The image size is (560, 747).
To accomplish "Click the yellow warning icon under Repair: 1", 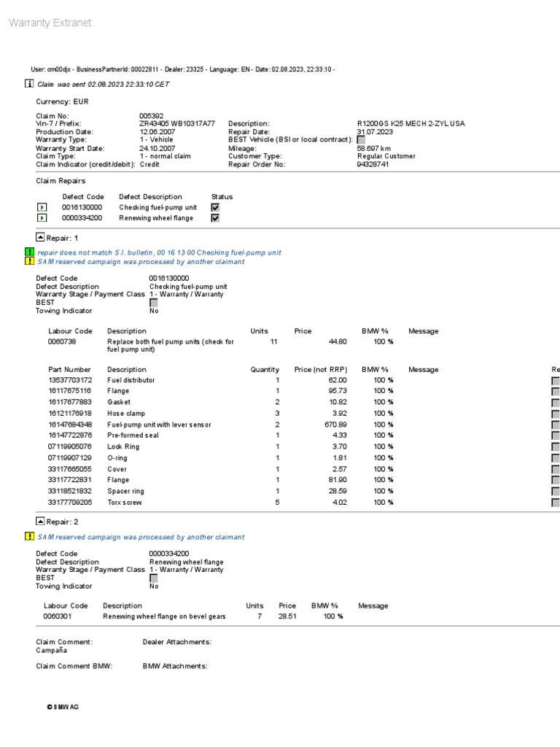I will 29,261.
